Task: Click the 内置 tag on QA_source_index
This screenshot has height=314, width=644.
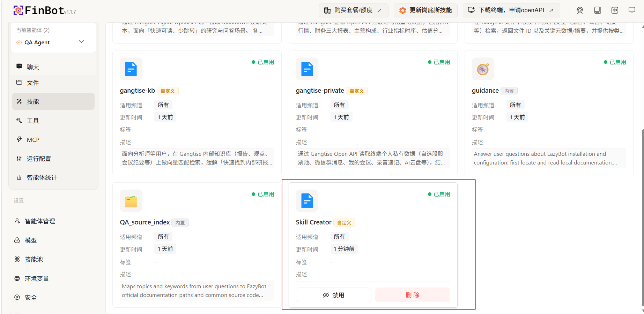Action: tap(180, 223)
